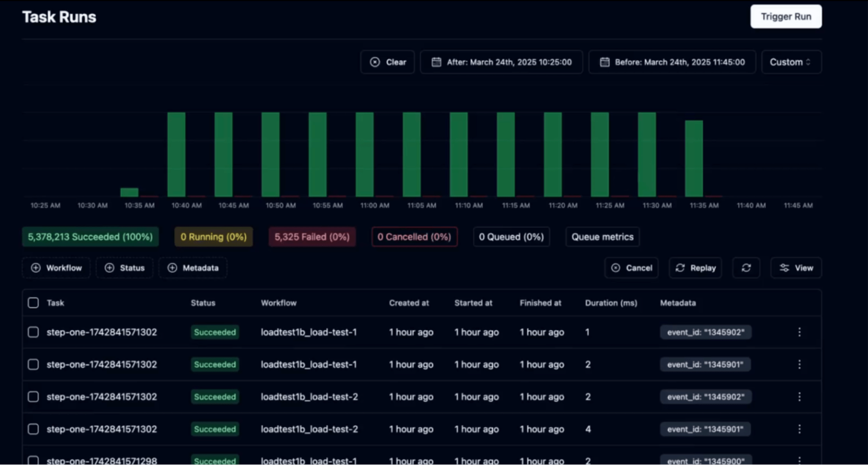The height and width of the screenshot is (465, 868).
Task: Open the View options dropdown
Action: (x=796, y=268)
